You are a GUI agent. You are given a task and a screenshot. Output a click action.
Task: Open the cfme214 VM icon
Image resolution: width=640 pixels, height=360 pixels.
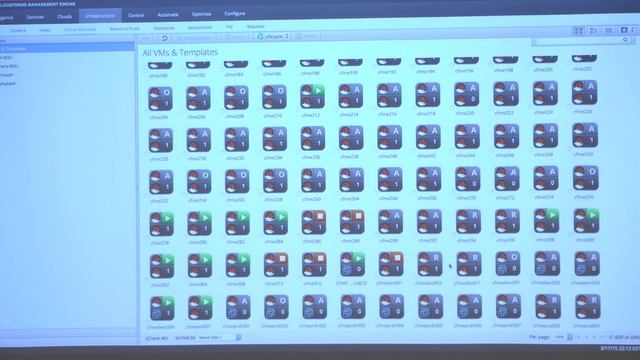[x=351, y=96]
